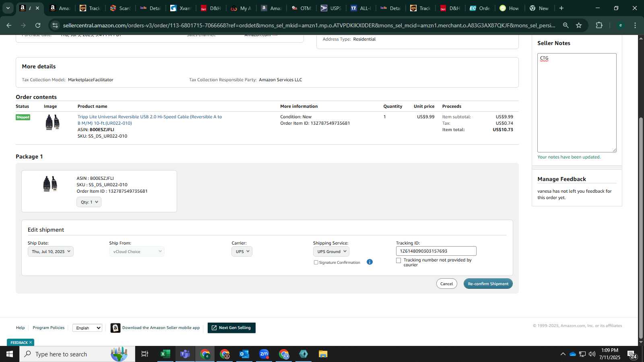This screenshot has height=362, width=644.
Task: Bookmark this page with the star icon
Action: coord(579,25)
